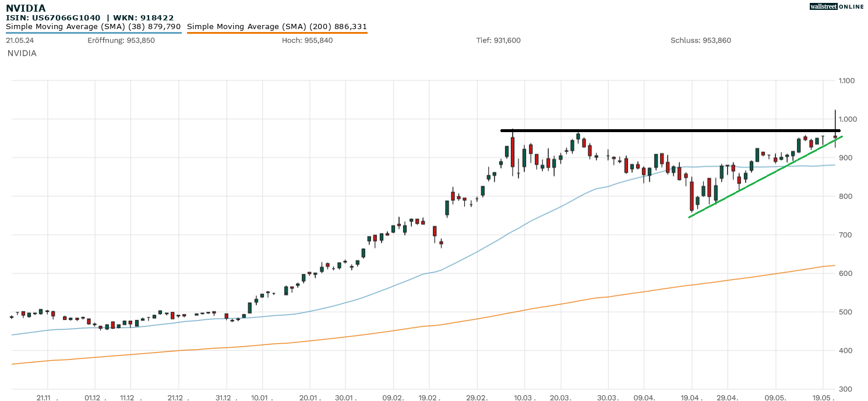This screenshot has height=401, width=868.
Task: Click the 1.100 y-axis label
Action: click(x=846, y=80)
